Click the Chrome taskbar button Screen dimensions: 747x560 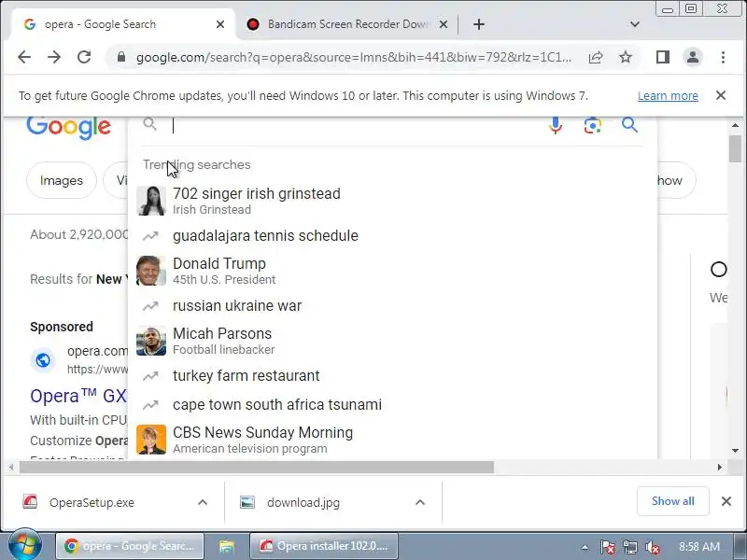coord(130,546)
